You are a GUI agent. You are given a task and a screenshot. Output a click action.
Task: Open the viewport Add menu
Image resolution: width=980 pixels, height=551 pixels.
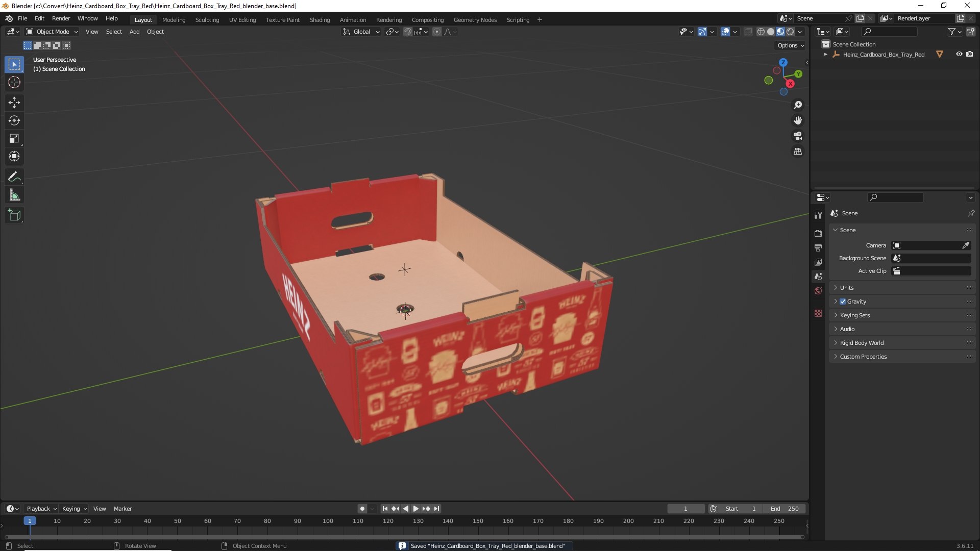[x=134, y=32]
